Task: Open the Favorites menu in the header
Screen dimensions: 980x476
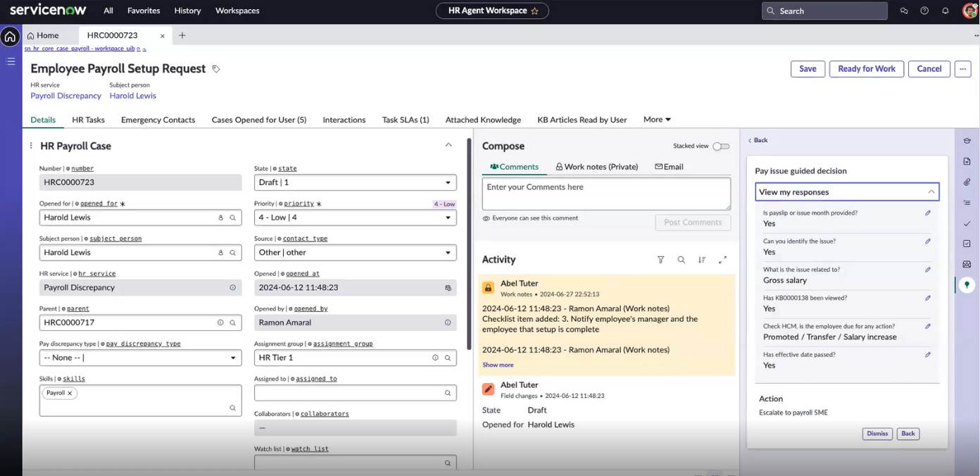Action: tap(144, 11)
